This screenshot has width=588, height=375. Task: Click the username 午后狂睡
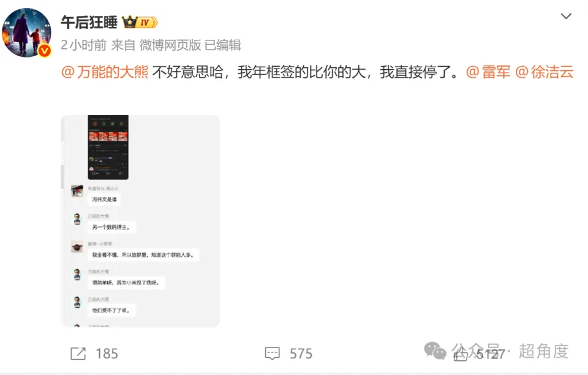coord(89,23)
